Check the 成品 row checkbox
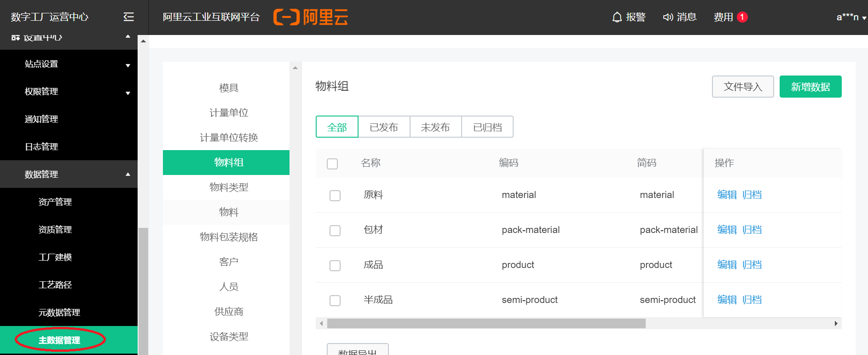 [335, 265]
